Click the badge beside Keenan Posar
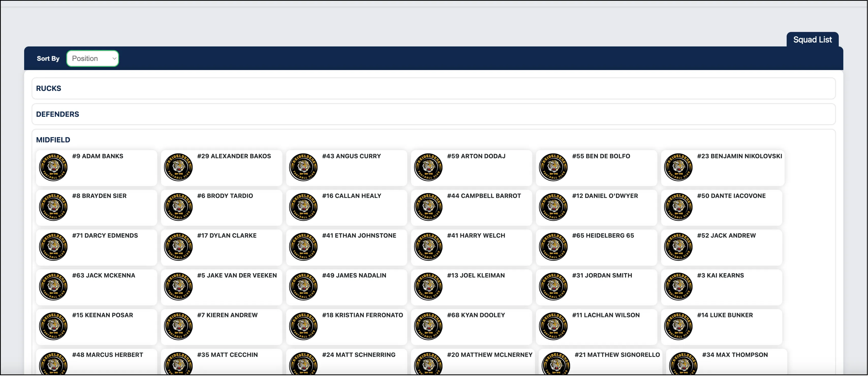 point(53,326)
